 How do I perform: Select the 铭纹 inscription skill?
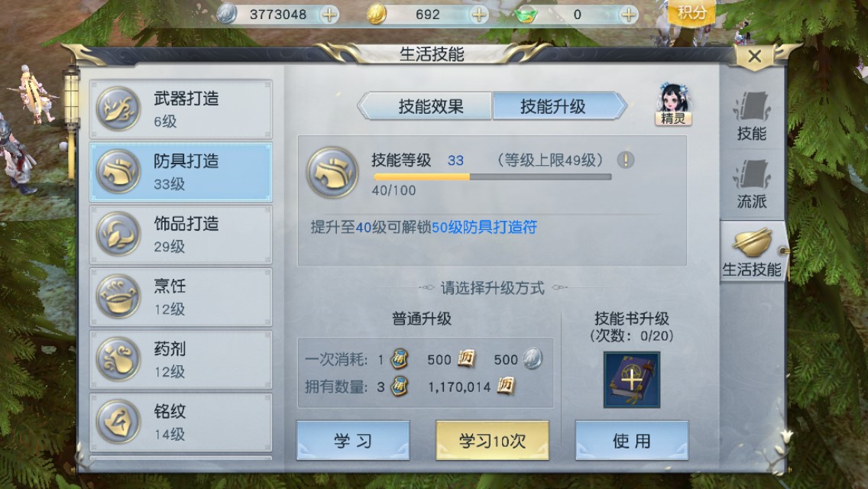180,422
